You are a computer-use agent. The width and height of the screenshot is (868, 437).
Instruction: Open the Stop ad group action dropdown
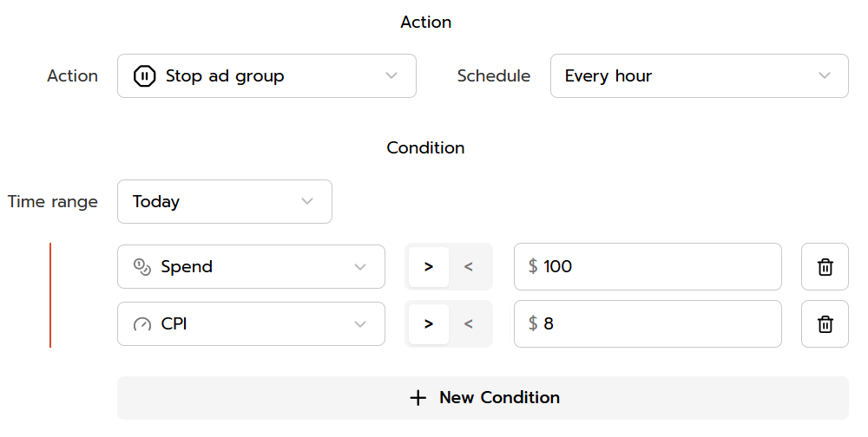[x=266, y=76]
